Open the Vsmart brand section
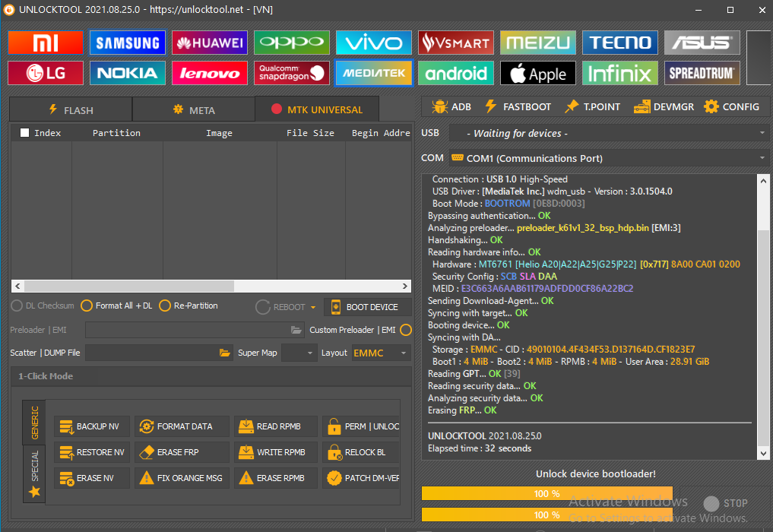The height and width of the screenshot is (532, 773). pyautogui.click(x=456, y=43)
